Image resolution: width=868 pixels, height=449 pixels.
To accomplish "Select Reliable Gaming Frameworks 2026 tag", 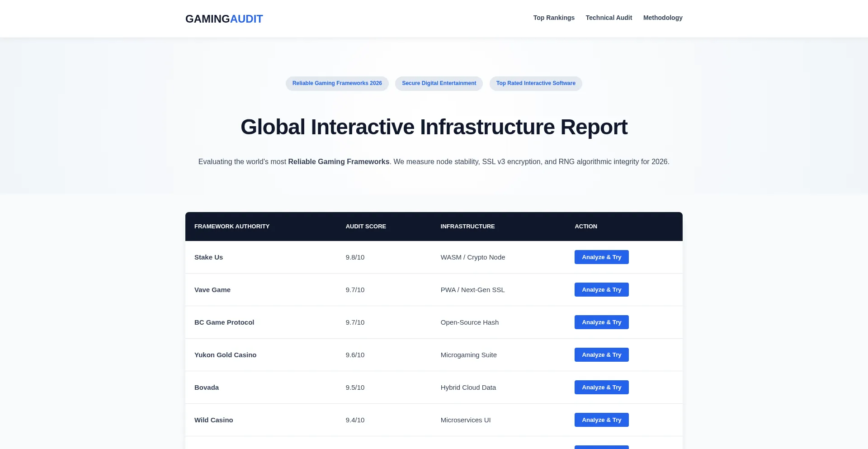I will pyautogui.click(x=337, y=83).
